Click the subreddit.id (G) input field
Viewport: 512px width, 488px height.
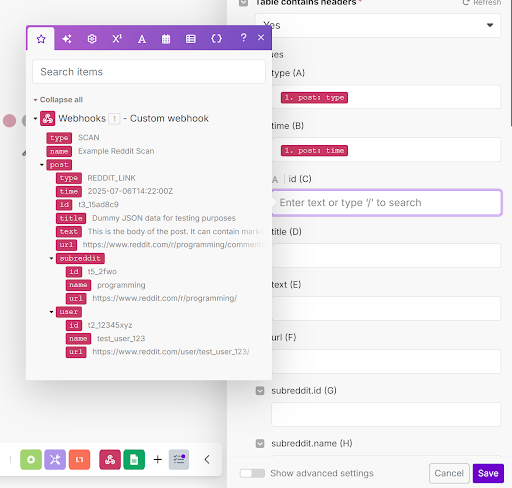tap(386, 414)
